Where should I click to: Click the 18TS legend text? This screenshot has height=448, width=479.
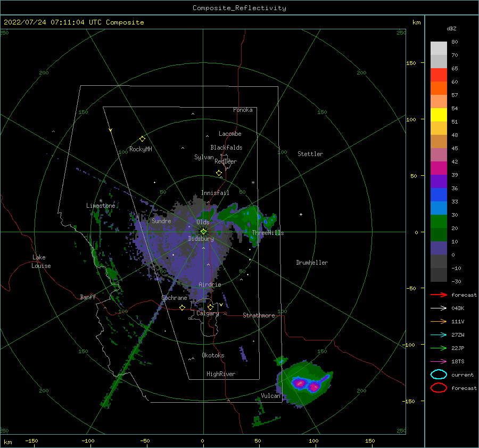click(458, 362)
